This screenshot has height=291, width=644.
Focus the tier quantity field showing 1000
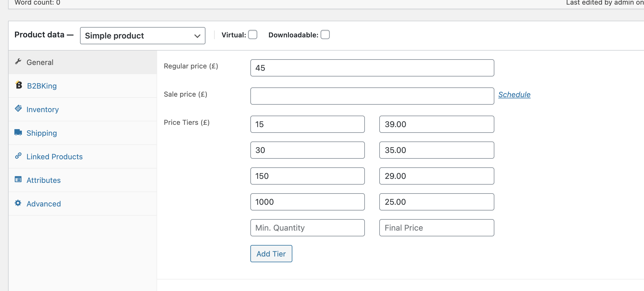(x=308, y=202)
